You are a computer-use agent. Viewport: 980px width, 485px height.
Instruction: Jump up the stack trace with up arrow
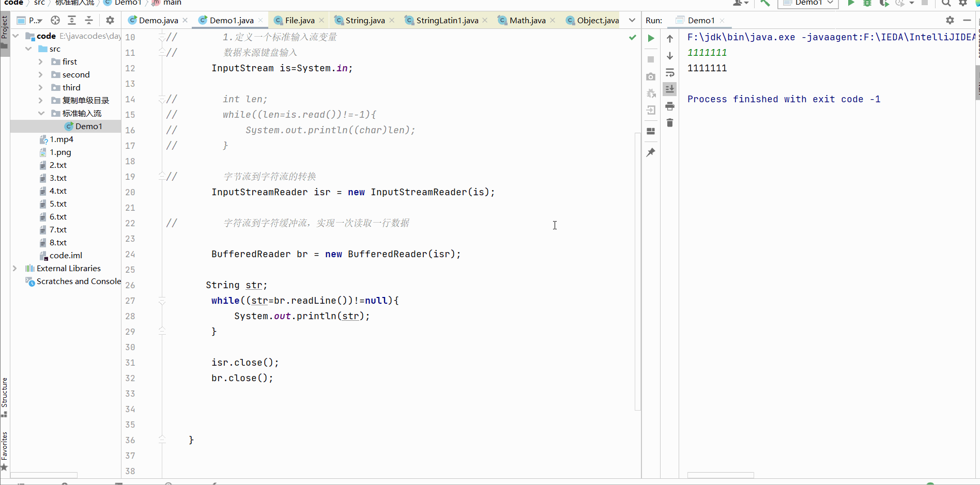670,39
